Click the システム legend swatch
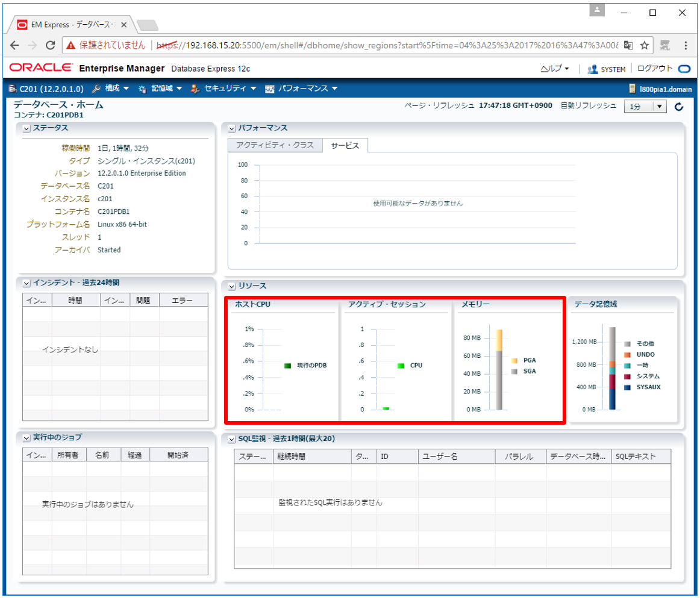The width and height of the screenshot is (700, 600). click(627, 377)
